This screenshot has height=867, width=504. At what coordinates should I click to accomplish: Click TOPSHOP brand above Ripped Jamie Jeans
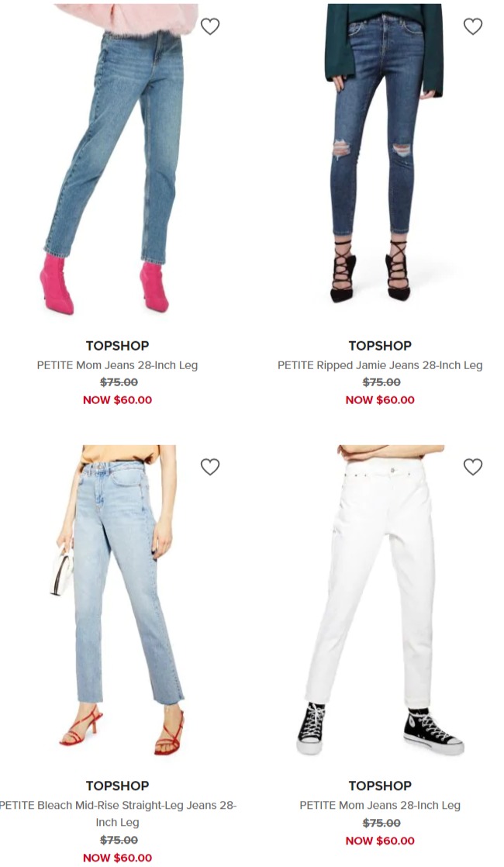pyautogui.click(x=380, y=346)
